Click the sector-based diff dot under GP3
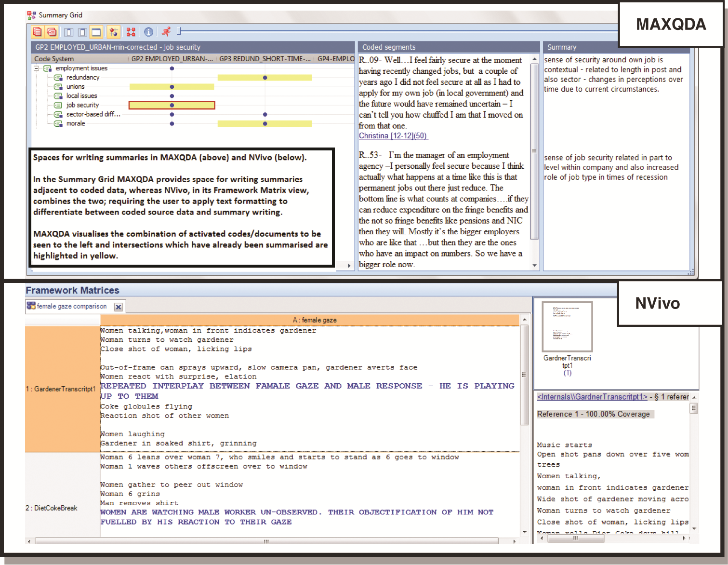This screenshot has height=565, width=728. point(265,114)
